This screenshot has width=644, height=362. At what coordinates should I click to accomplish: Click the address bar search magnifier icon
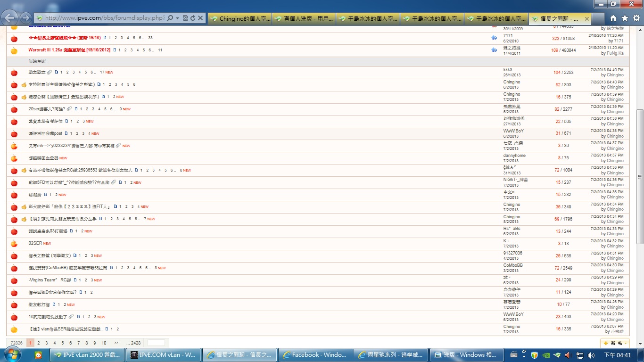(170, 18)
